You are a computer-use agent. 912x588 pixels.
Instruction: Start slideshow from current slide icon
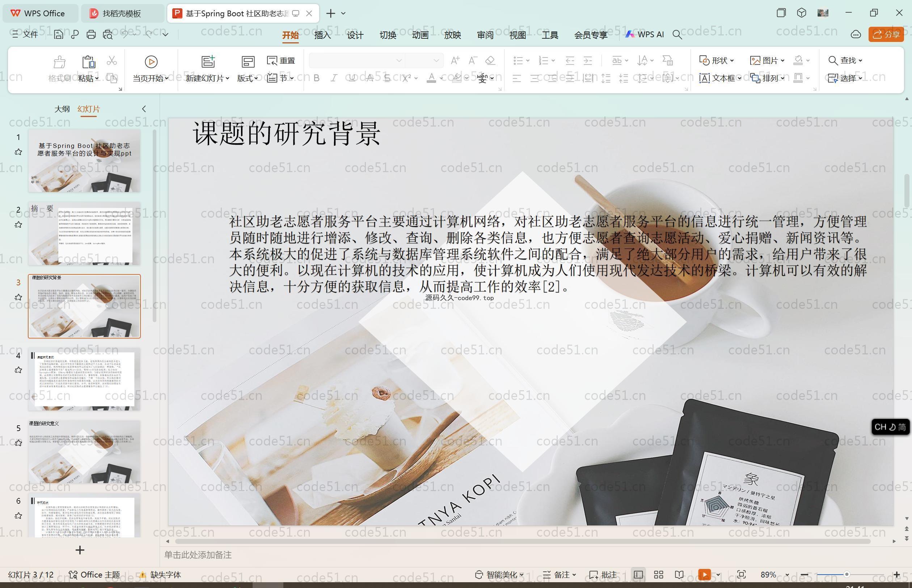click(x=151, y=61)
